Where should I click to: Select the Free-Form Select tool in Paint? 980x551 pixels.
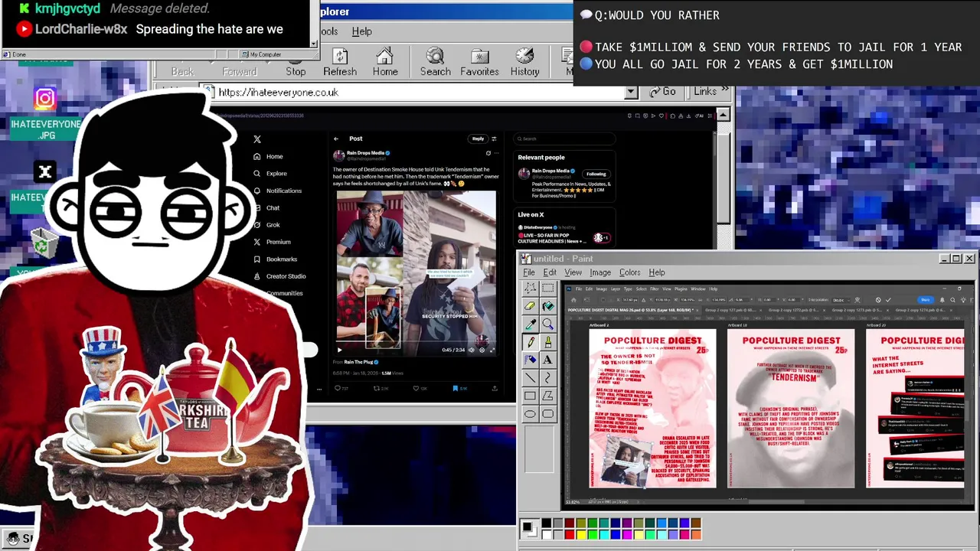[530, 289]
